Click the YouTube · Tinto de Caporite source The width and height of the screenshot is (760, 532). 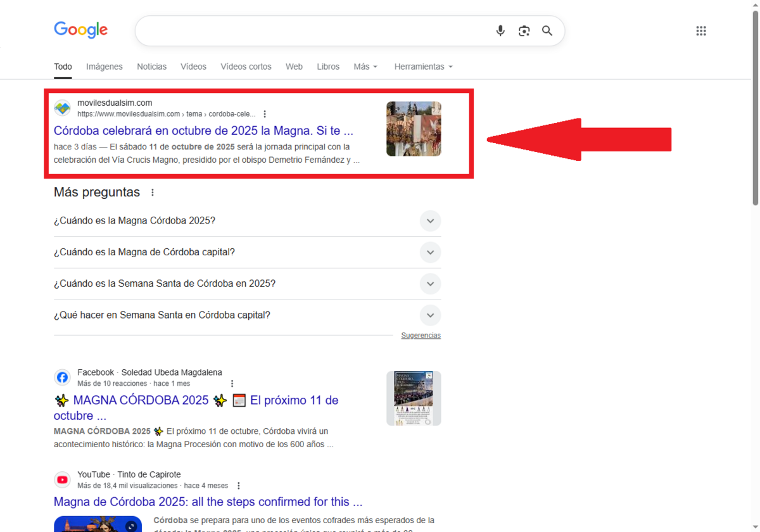(x=129, y=474)
